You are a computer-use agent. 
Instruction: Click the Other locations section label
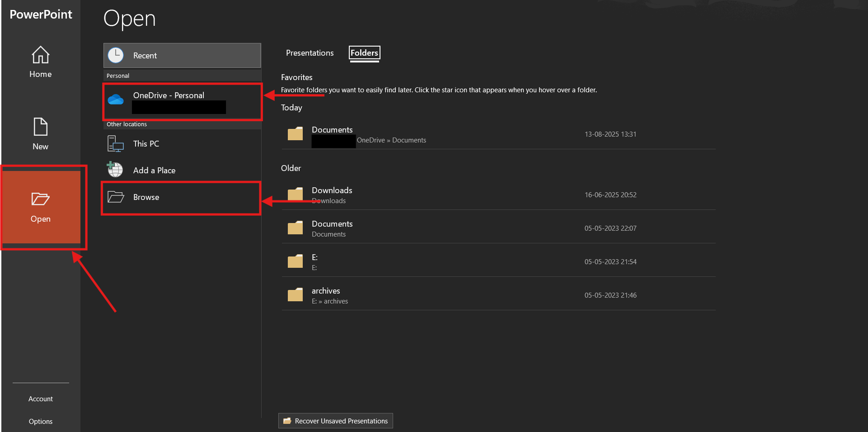pyautogui.click(x=127, y=124)
